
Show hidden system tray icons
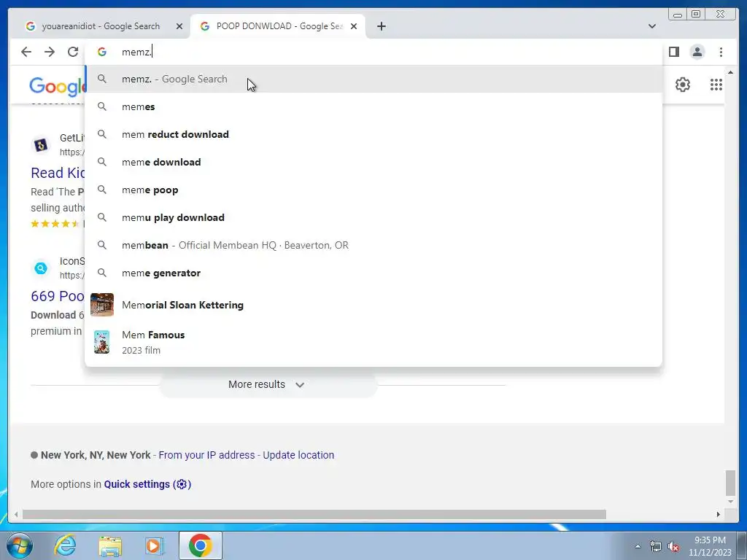tap(638, 546)
